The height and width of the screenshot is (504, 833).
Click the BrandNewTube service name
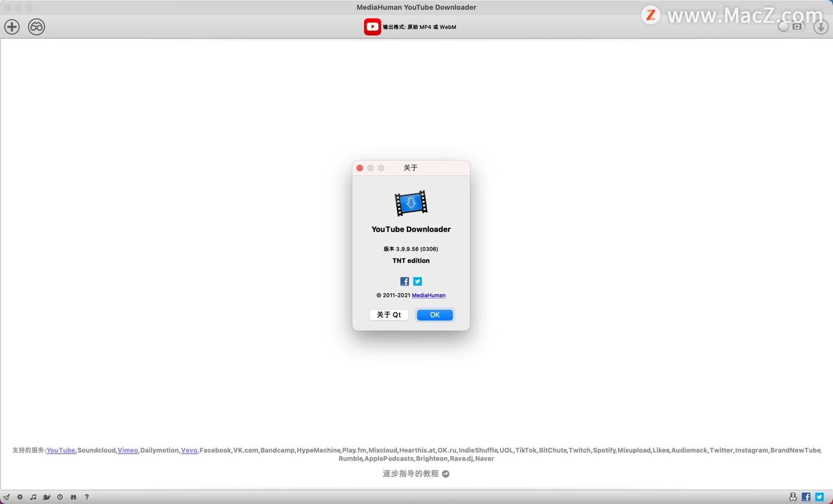tap(796, 450)
